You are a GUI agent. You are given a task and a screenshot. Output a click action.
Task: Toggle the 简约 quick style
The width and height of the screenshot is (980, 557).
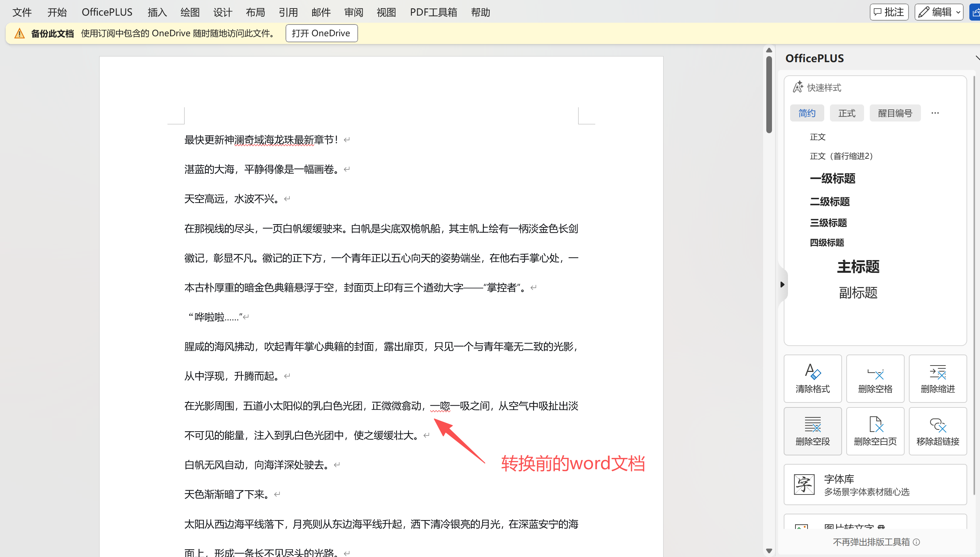tap(806, 113)
